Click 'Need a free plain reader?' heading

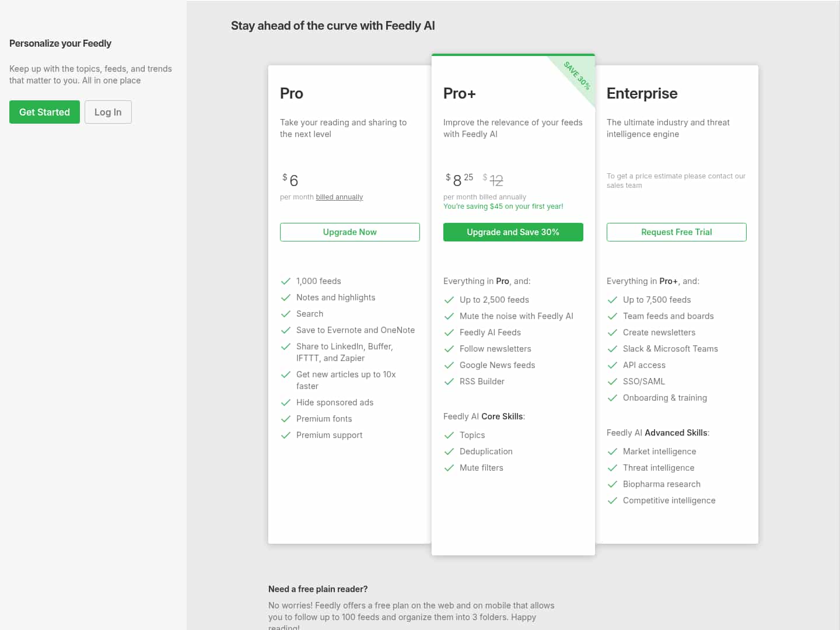[x=318, y=589]
